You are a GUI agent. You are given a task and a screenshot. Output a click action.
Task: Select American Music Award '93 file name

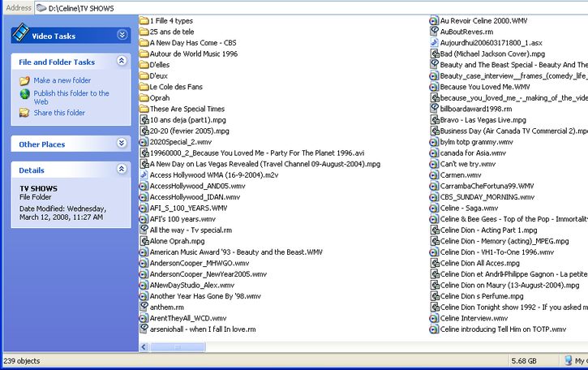(x=236, y=252)
